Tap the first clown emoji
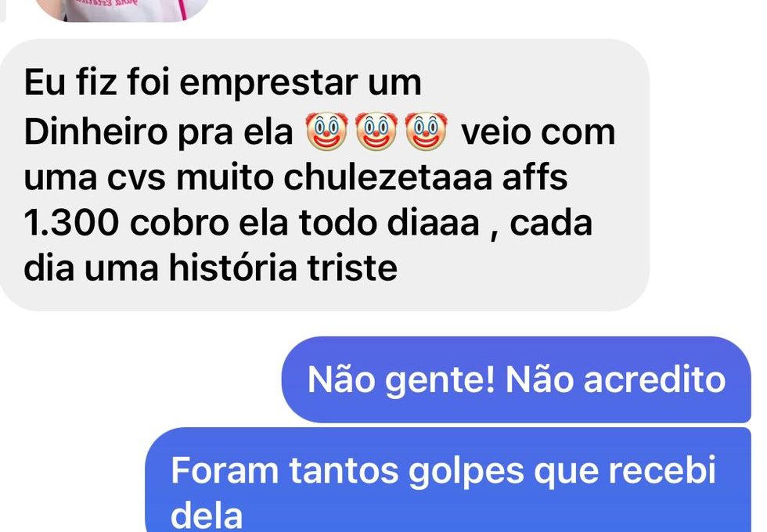Image resolution: width=767 pixels, height=532 pixels. pos(327,131)
